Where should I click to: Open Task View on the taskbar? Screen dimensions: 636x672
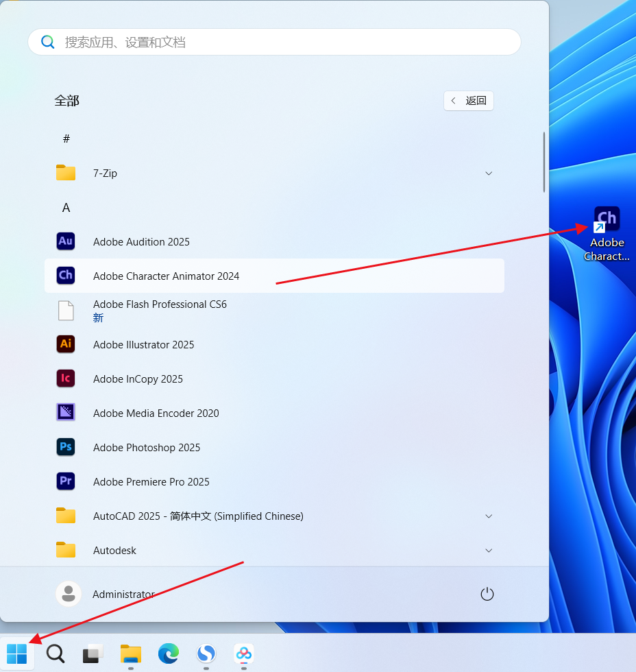point(93,654)
